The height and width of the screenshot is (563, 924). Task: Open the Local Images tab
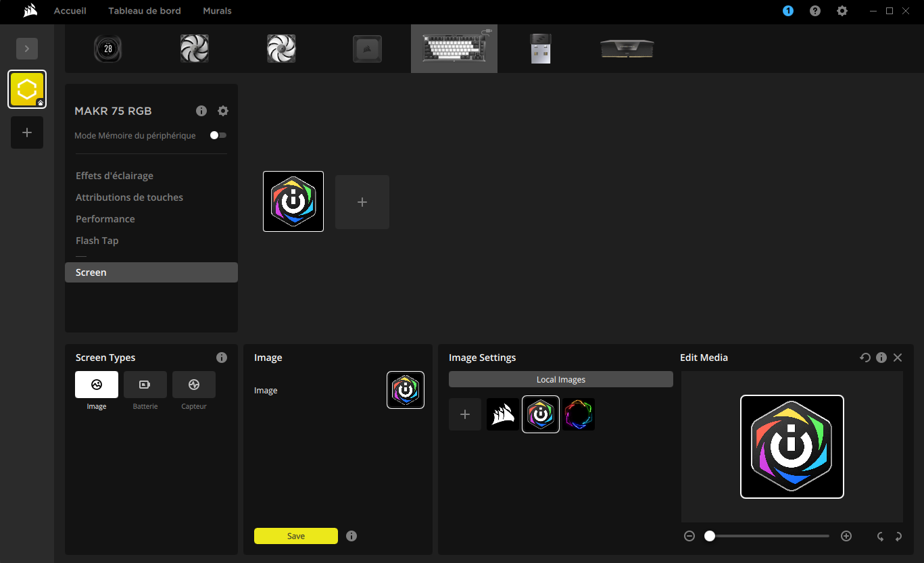pyautogui.click(x=561, y=379)
